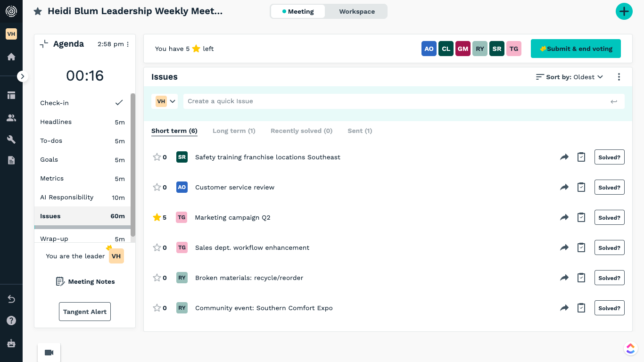644x362 pixels.
Task: Select the Sent (1) tab
Action: click(360, 131)
